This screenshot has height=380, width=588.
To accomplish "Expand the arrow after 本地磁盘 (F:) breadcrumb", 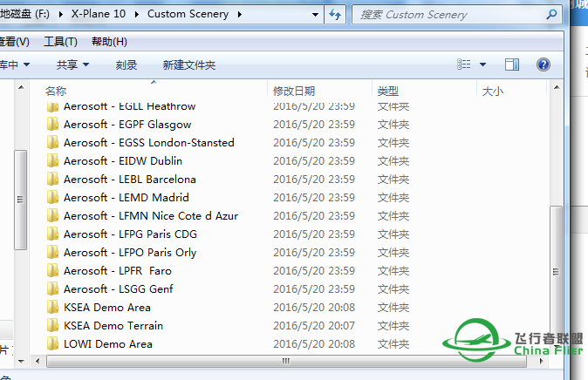I will click(61, 14).
